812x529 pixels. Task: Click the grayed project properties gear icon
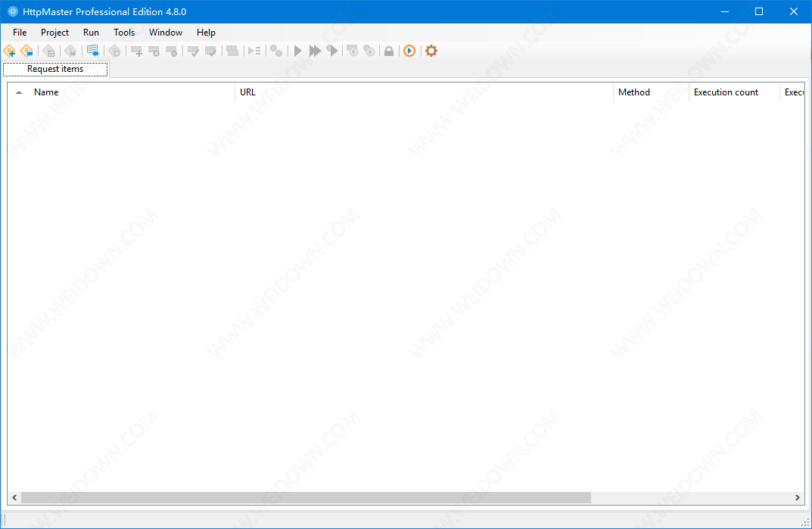coord(114,51)
